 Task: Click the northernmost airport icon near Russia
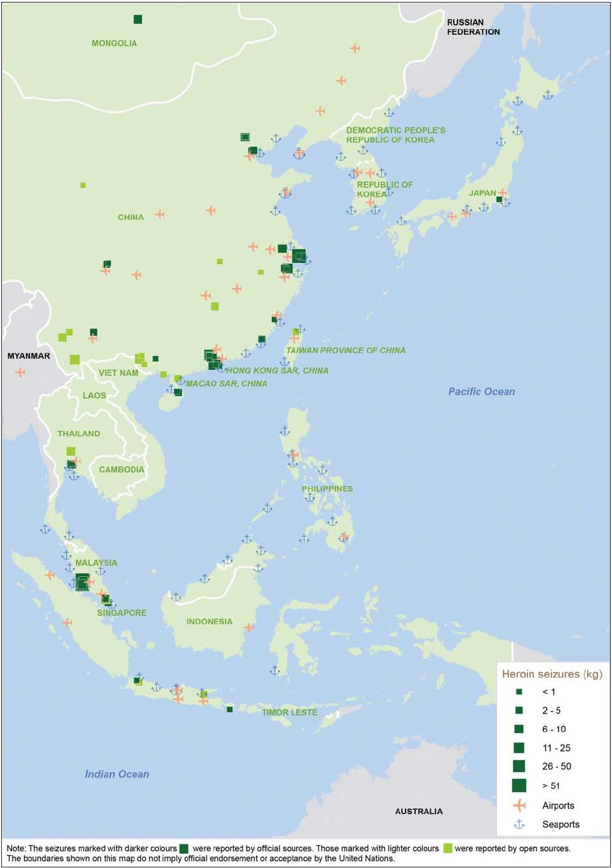click(x=355, y=48)
